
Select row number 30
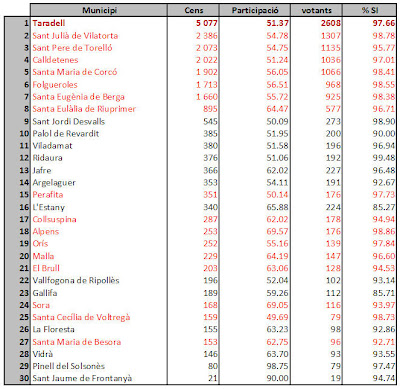tap(24, 378)
